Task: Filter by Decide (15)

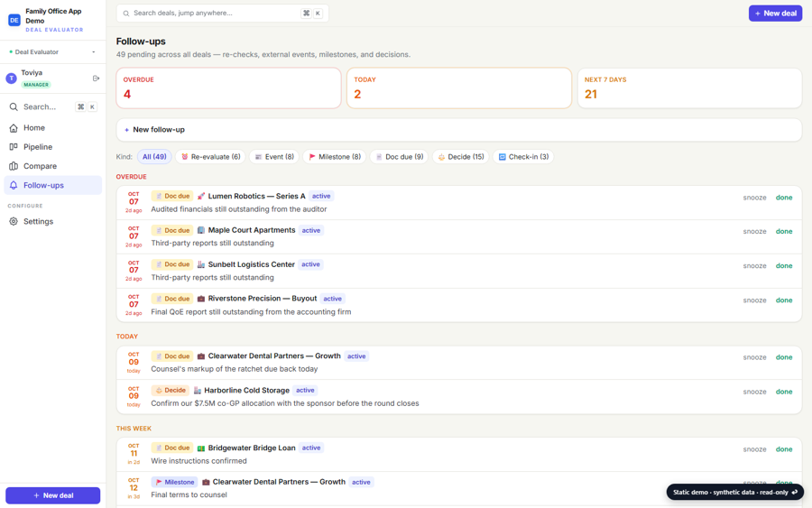Action: [x=461, y=157]
